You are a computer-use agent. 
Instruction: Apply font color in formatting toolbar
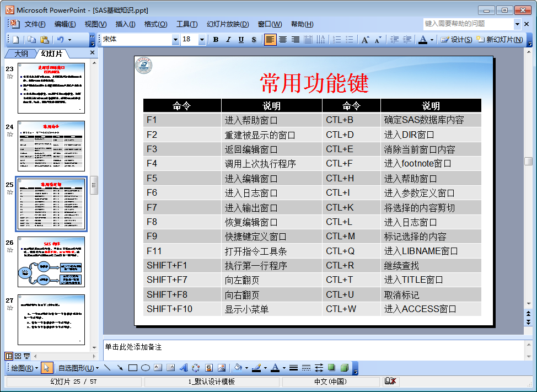[423, 40]
